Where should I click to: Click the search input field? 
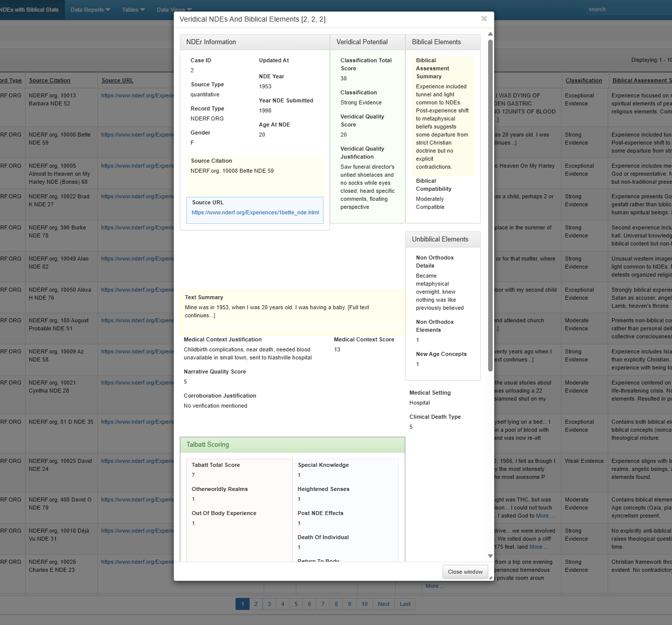coord(628,9)
